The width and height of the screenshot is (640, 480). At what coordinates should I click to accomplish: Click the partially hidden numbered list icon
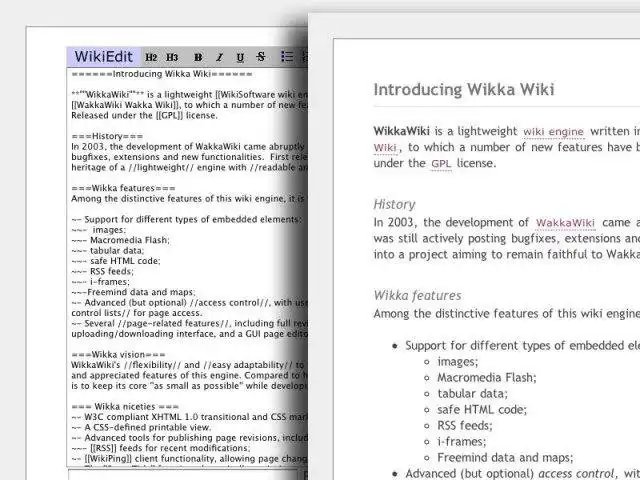[304, 56]
